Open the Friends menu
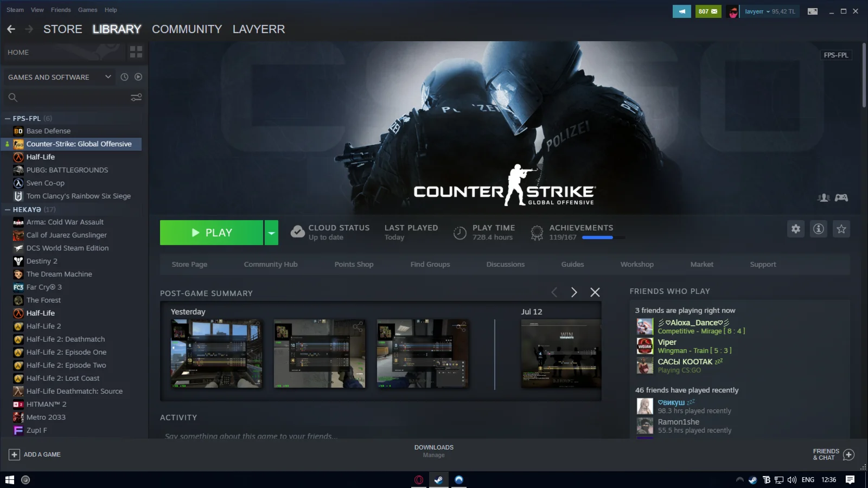Image resolution: width=868 pixels, height=488 pixels. pos(61,10)
